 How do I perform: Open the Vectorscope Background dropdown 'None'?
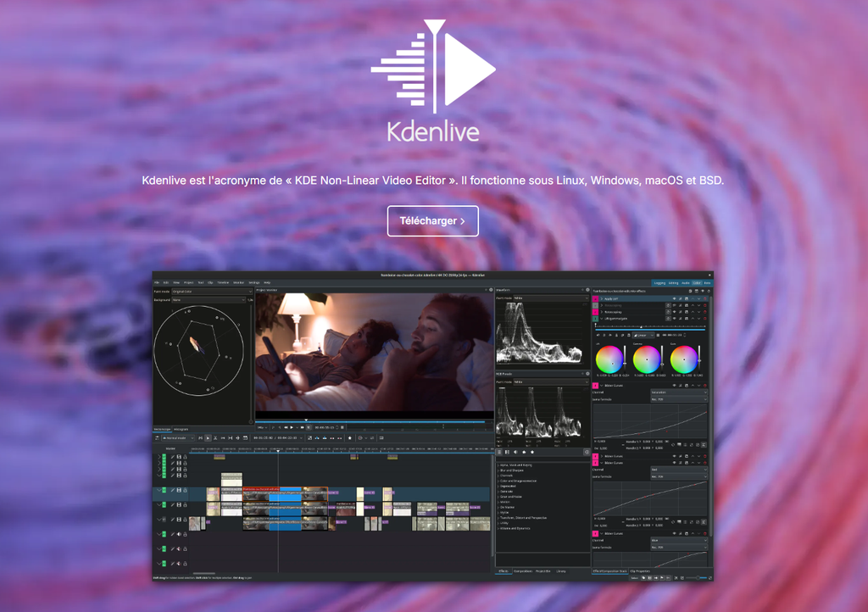coord(209,300)
